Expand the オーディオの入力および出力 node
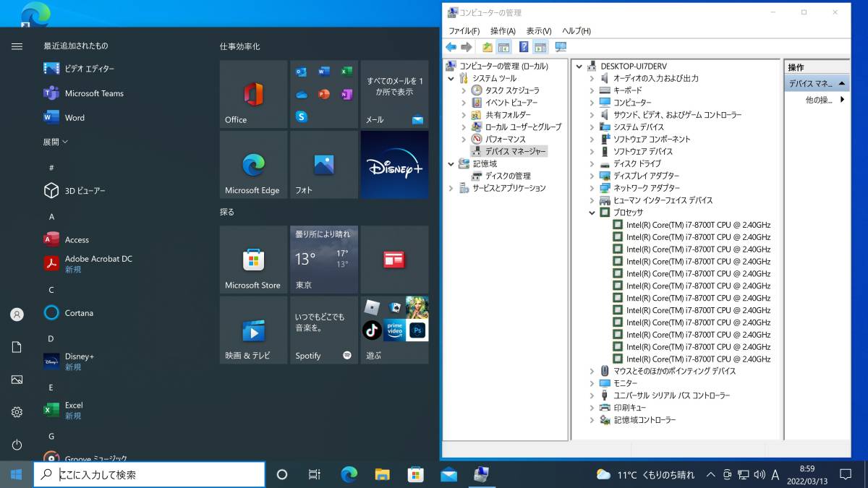868x488 pixels. pyautogui.click(x=592, y=78)
